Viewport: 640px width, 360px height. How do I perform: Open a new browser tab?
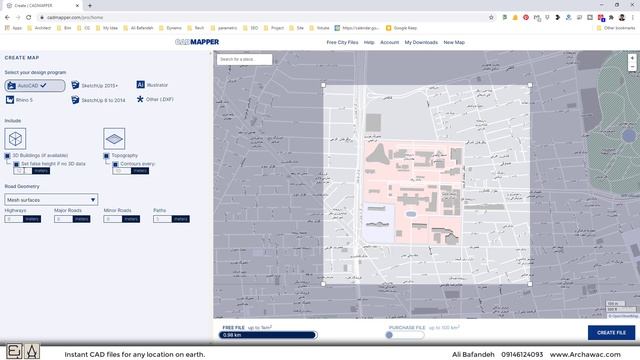click(x=90, y=6)
